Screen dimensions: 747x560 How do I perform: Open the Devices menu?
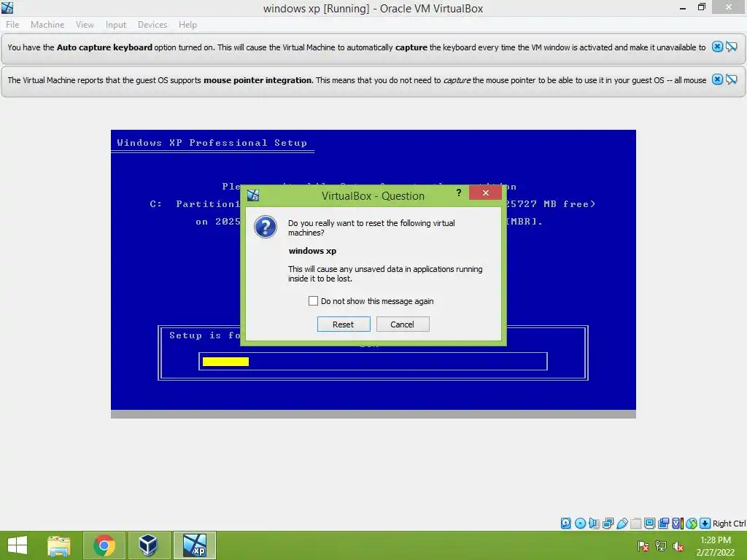[x=152, y=25]
